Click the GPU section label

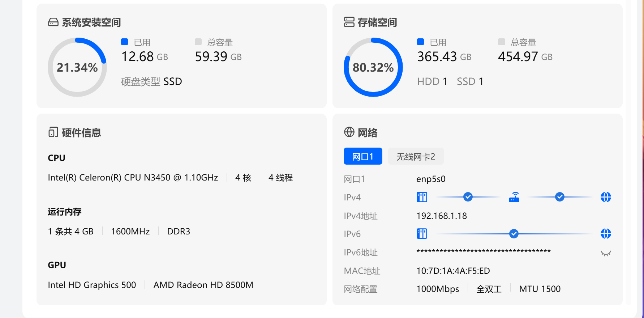pos(57,265)
